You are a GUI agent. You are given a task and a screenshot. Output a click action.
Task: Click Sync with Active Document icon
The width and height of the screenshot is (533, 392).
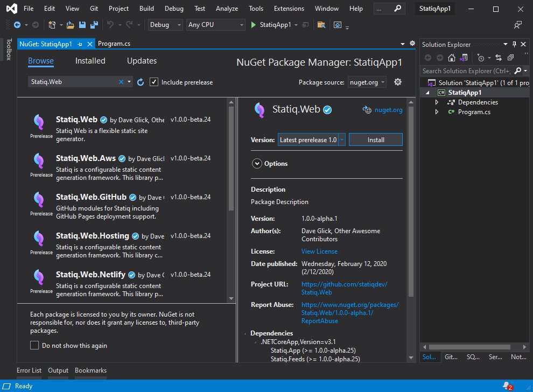(499, 58)
